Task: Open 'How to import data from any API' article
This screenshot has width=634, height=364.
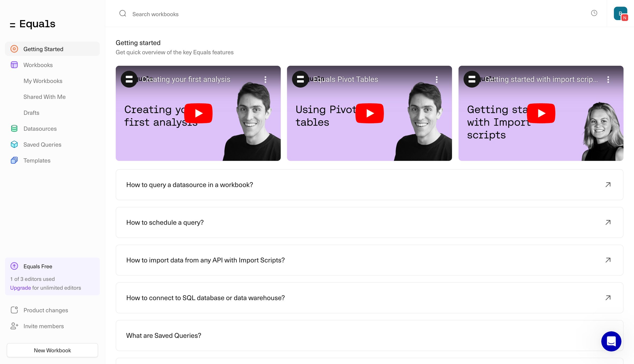Action: 369,260
